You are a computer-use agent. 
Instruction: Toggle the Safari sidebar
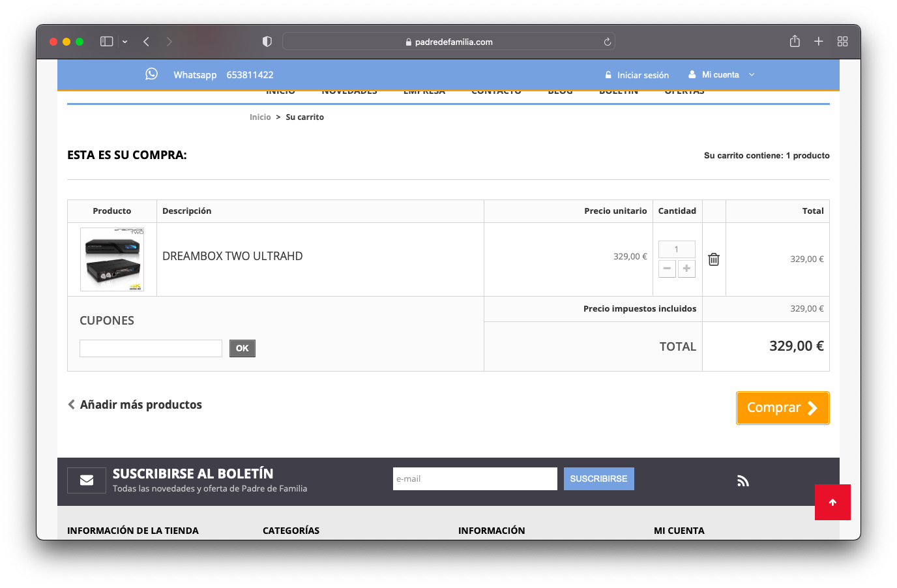click(x=107, y=42)
